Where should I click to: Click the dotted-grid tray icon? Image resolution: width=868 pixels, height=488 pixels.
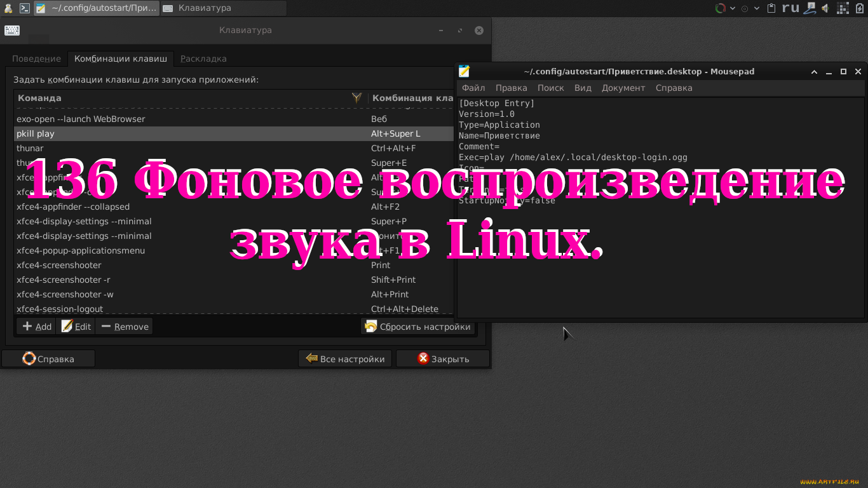843,8
